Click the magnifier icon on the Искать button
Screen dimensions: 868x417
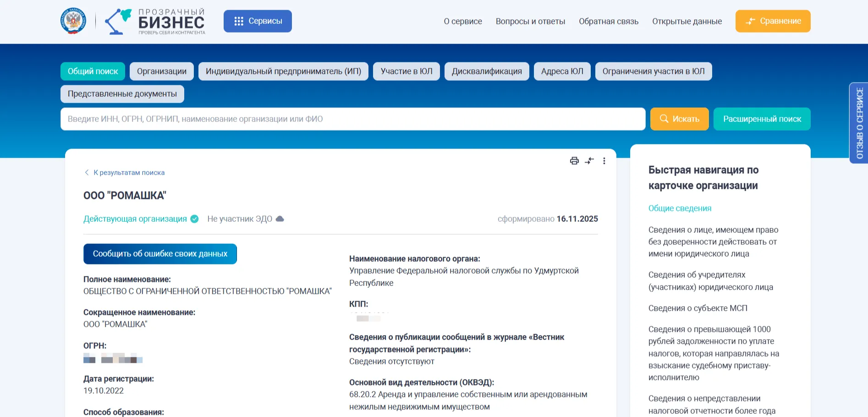click(x=665, y=119)
